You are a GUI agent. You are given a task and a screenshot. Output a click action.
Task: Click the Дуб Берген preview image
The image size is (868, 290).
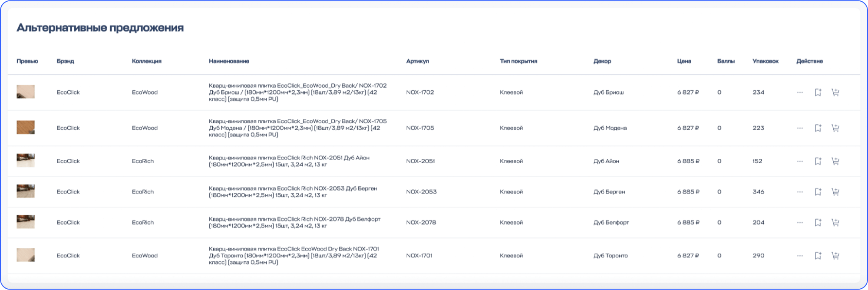point(26,191)
